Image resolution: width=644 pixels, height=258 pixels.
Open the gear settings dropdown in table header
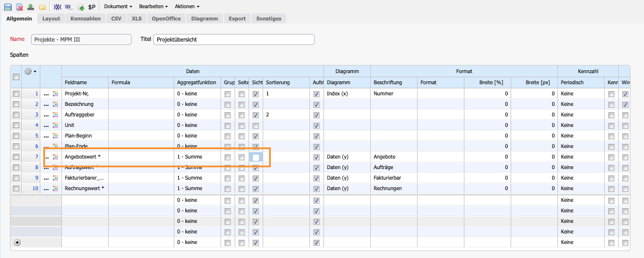point(30,71)
